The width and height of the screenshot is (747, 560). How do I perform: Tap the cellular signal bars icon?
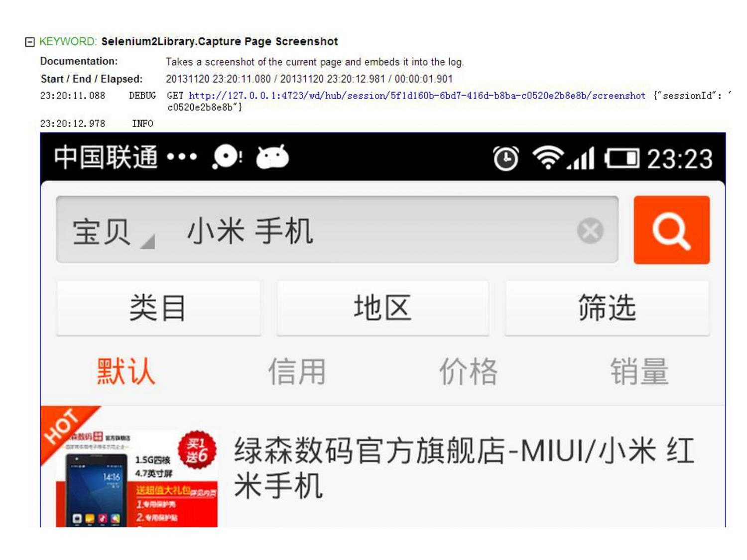click(581, 159)
